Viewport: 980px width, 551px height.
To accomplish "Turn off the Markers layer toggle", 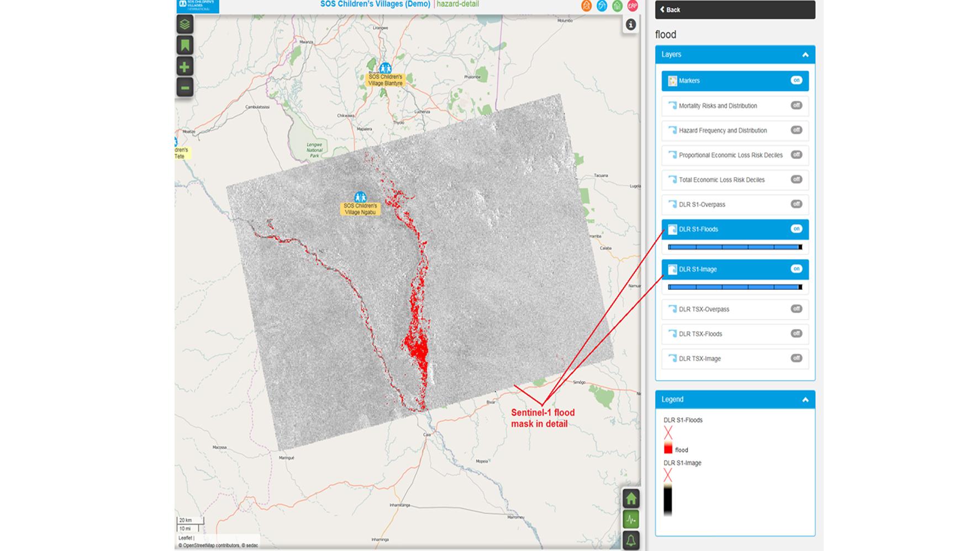I will point(796,80).
